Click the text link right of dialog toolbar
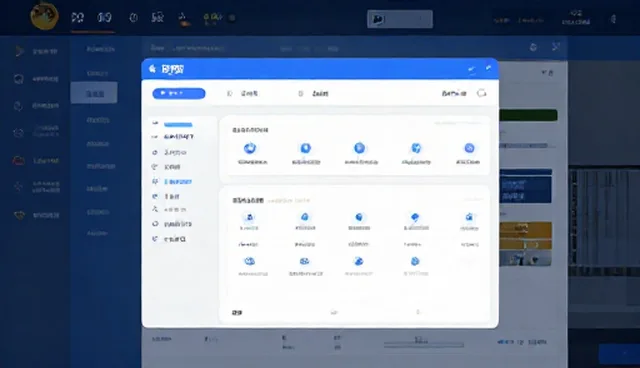The width and height of the screenshot is (640, 368). (x=454, y=93)
